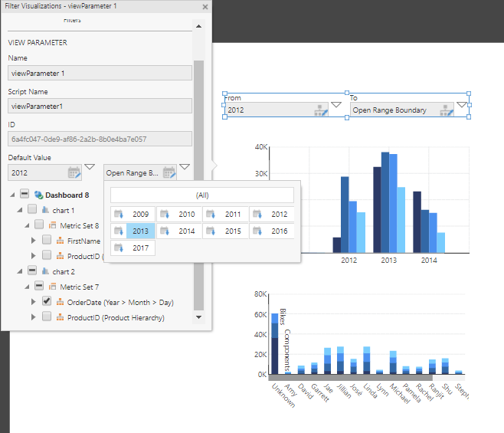Expand the FirstName tree node
This screenshot has width=504, height=433.
point(34,241)
